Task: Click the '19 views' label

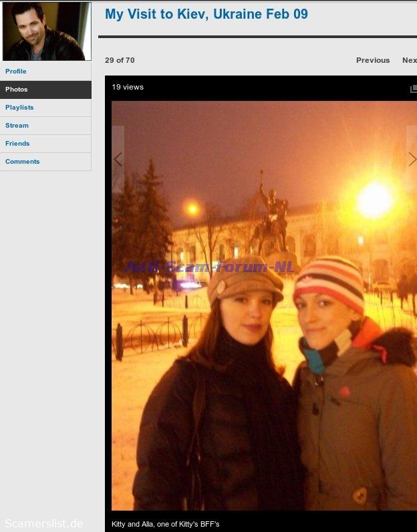Action: [128, 87]
